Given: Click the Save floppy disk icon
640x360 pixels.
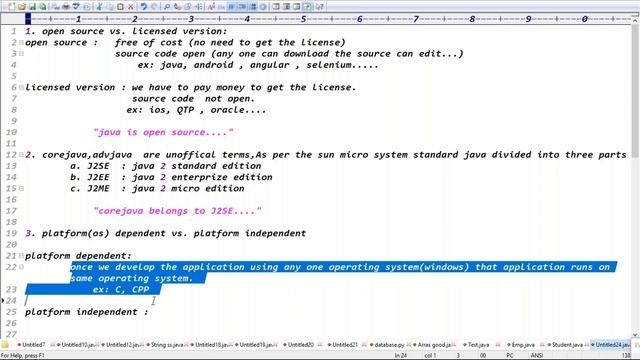Looking at the screenshot, I should pos(32,7).
